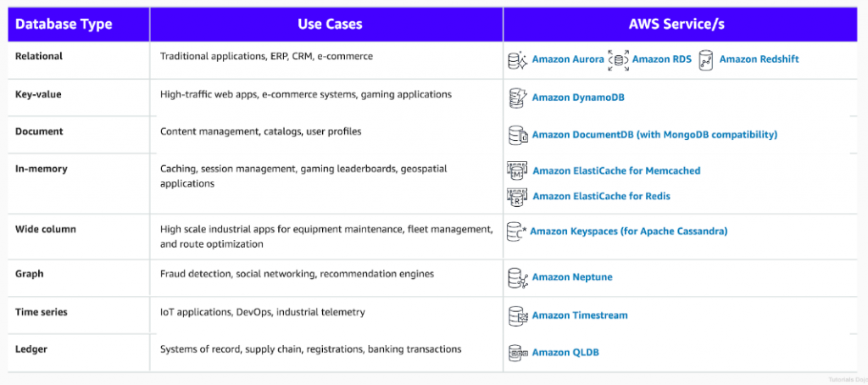The height and width of the screenshot is (385, 868).
Task: Click the Use Cases column header
Action: pyautogui.click(x=330, y=25)
